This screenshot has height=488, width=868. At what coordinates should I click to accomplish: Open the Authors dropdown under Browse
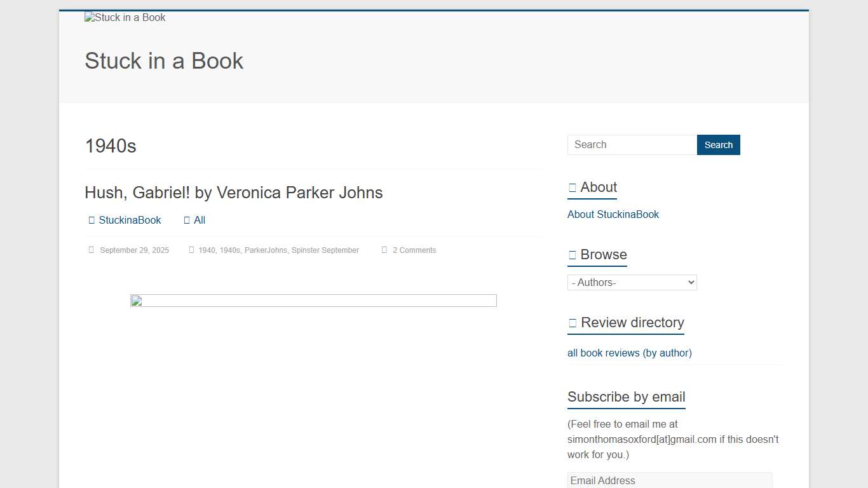coord(632,283)
